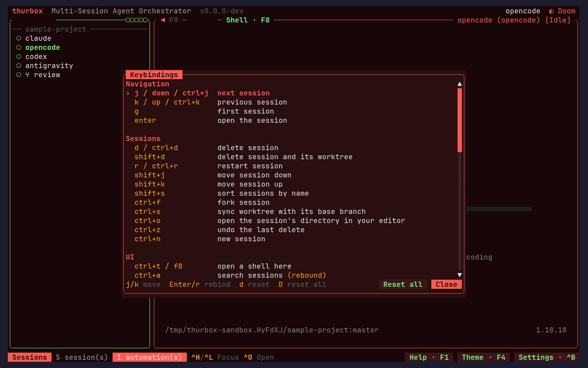This screenshot has height=368, width=588.
Task: Switch to the Shell F8 tab
Action: pyautogui.click(x=248, y=20)
